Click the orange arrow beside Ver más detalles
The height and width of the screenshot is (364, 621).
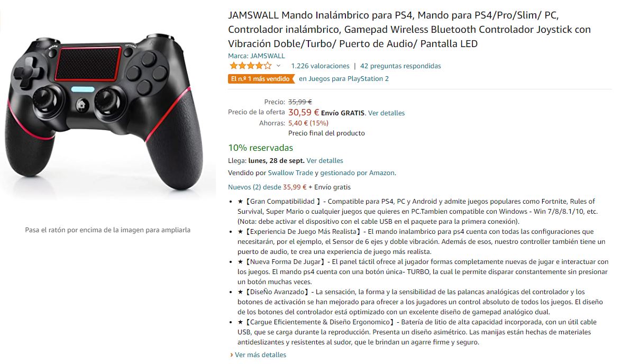pos(231,355)
